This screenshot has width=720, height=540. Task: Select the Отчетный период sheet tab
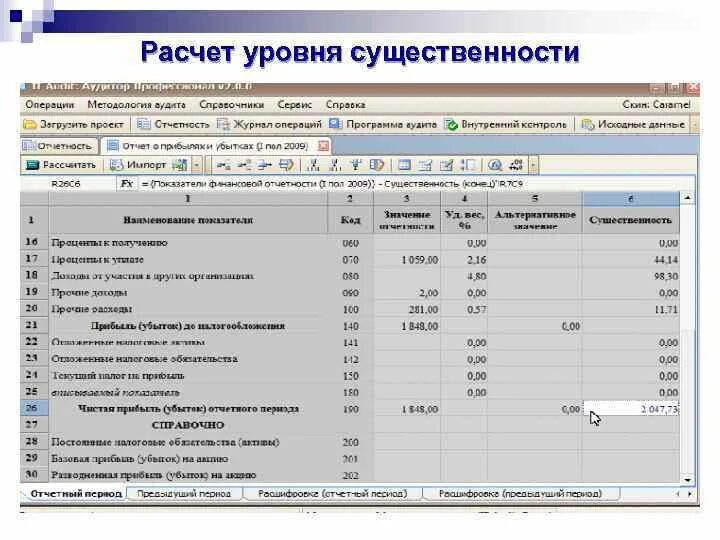pos(76,494)
